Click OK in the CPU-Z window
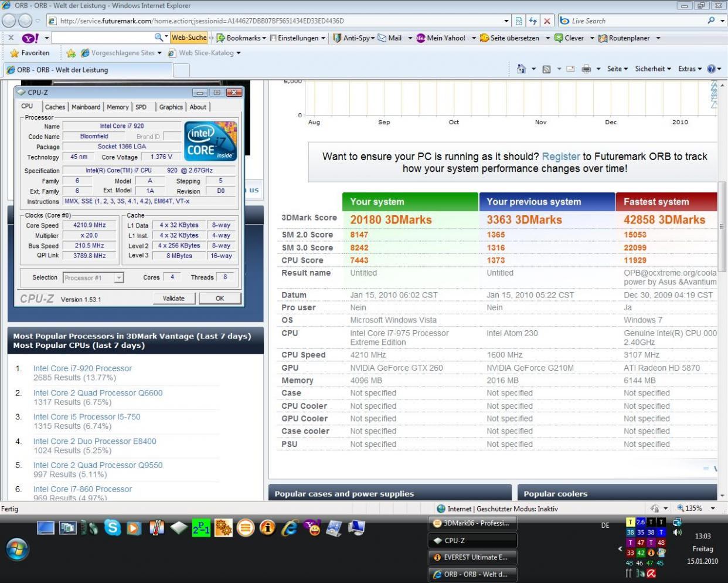The height and width of the screenshot is (583, 728). 220,299
